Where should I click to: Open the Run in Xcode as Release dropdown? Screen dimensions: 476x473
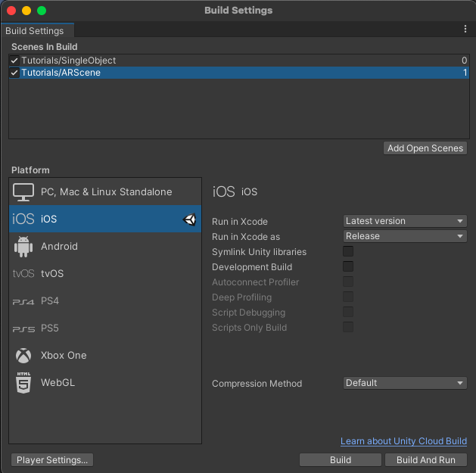pos(405,236)
